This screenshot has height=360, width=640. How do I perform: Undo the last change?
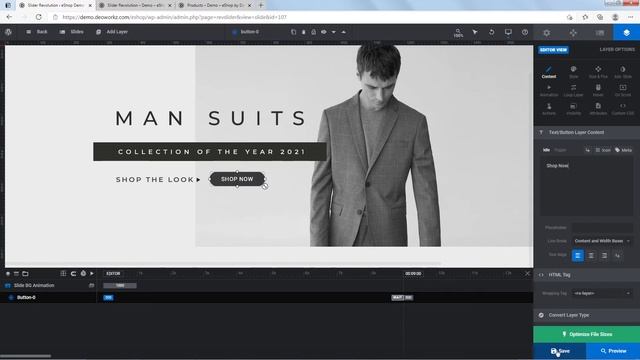(492, 32)
